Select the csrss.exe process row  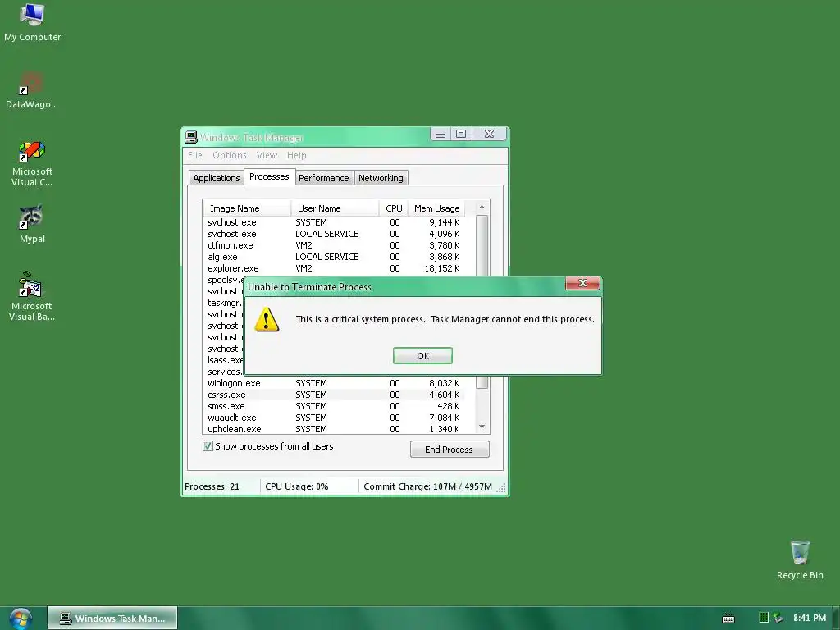pos(334,395)
